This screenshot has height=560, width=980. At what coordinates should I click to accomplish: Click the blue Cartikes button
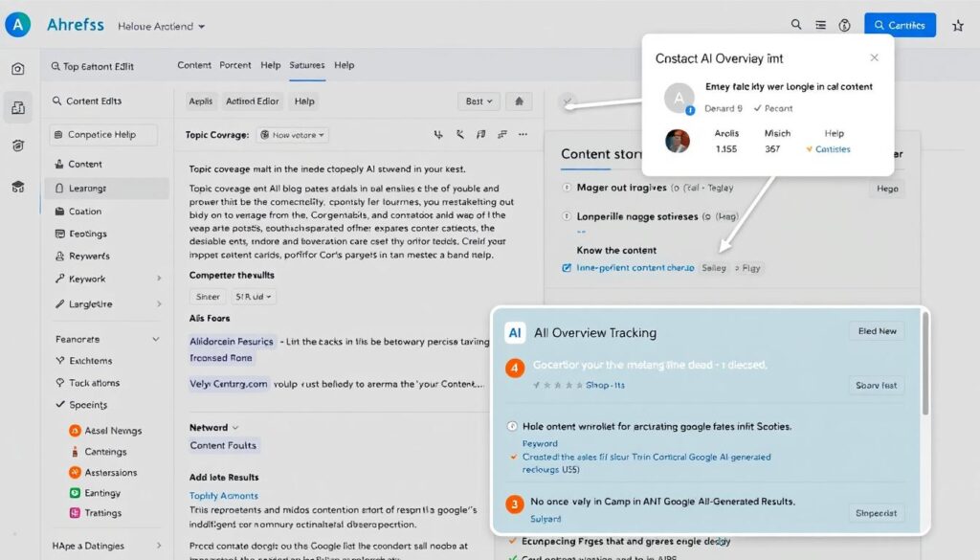(x=900, y=25)
